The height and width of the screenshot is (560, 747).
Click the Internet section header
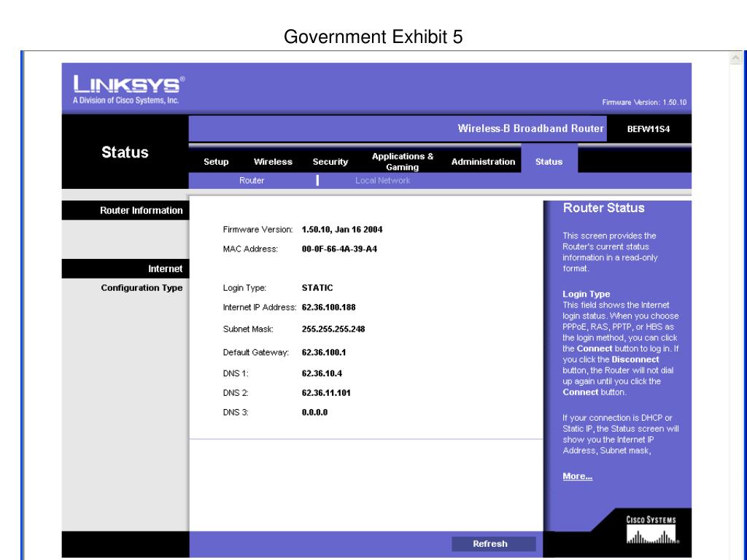(125, 269)
